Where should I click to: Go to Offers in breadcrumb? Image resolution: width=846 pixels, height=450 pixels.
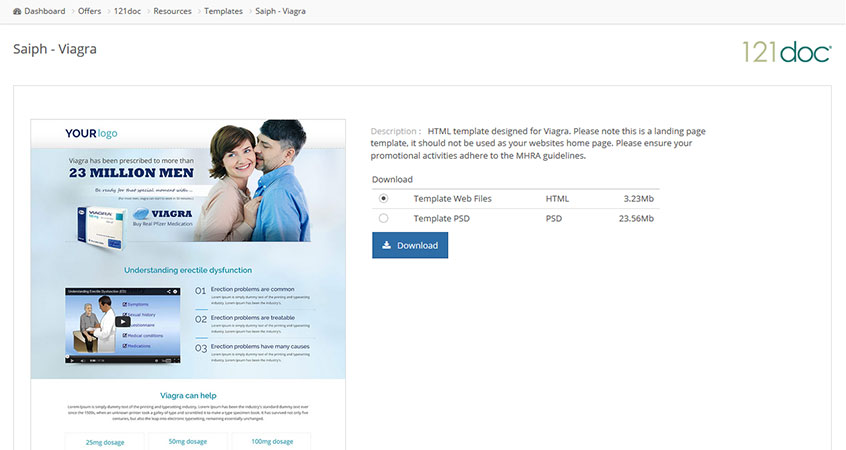point(89,11)
